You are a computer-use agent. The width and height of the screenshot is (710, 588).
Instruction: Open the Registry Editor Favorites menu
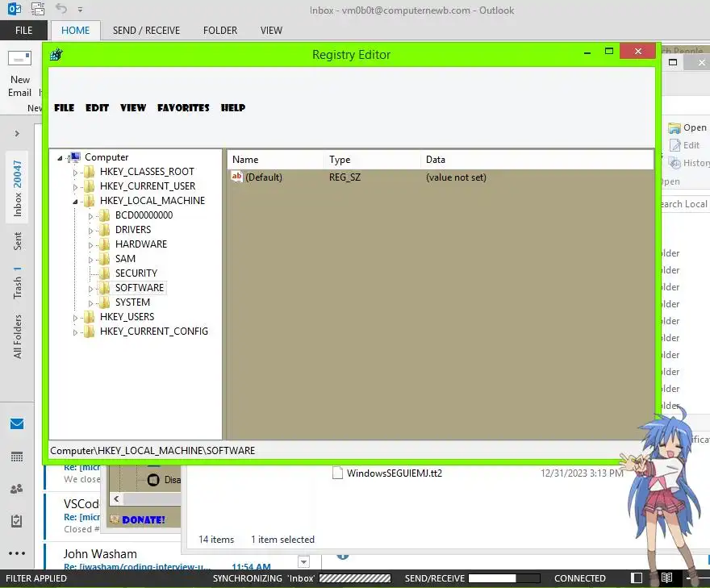point(183,108)
